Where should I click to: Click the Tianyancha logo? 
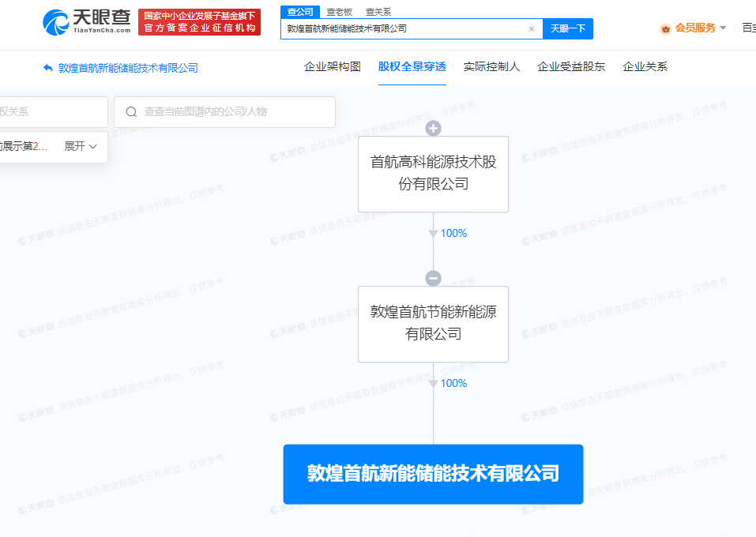pos(87,21)
